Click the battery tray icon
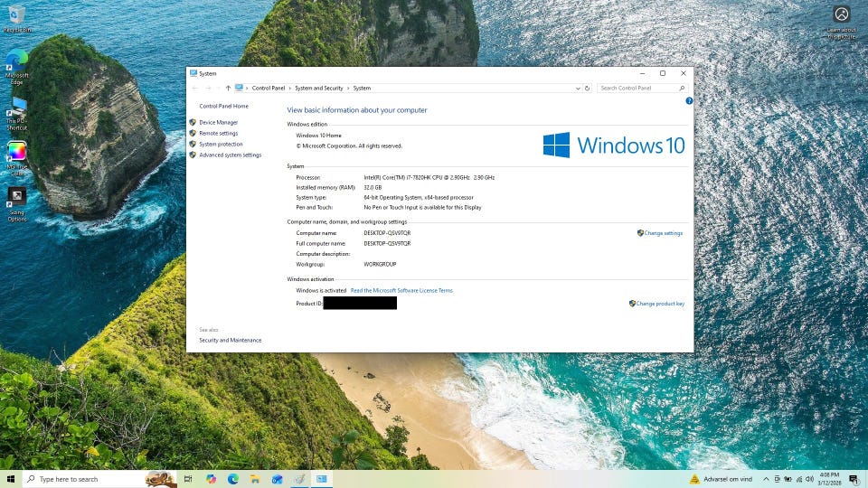The width and height of the screenshot is (868, 488). (788, 479)
